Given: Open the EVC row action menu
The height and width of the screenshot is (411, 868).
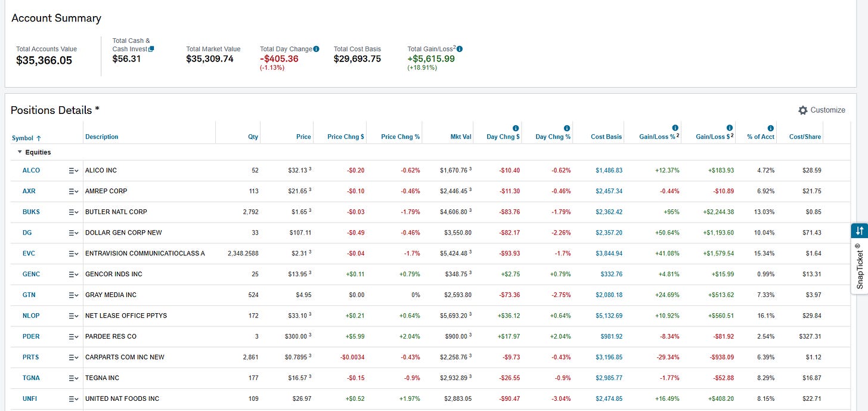Looking at the screenshot, I should [x=73, y=254].
